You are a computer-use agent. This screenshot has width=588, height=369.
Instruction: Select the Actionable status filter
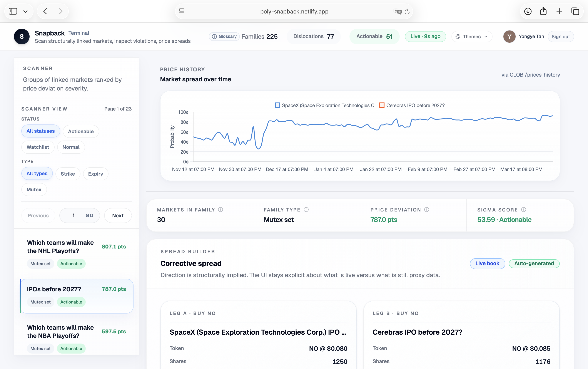[81, 131]
